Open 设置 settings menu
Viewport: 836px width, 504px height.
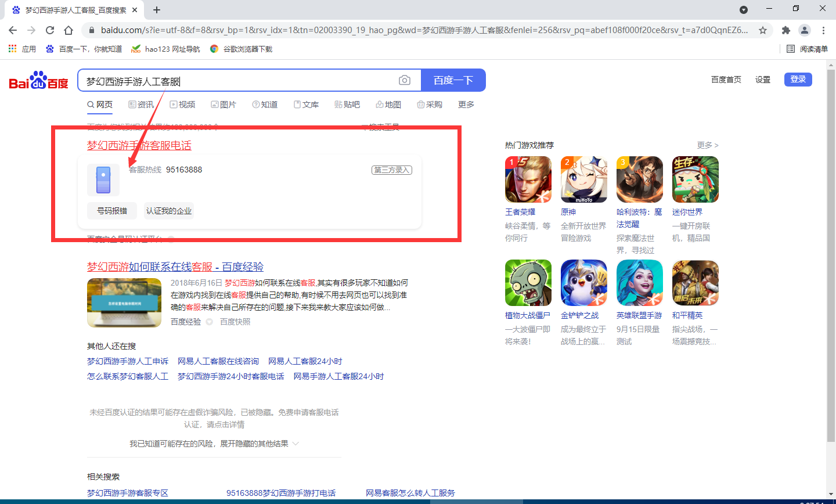click(x=763, y=80)
